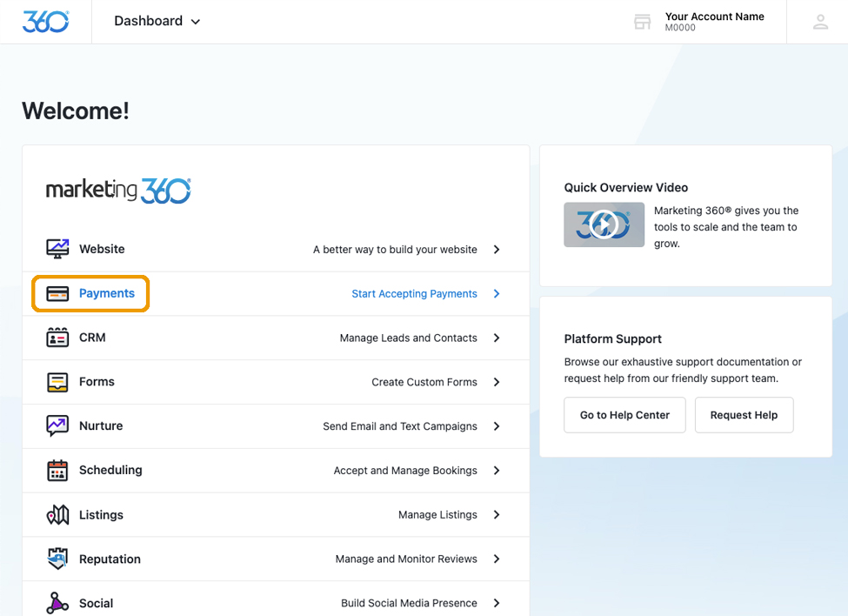Expand the Forms row chevron
The width and height of the screenshot is (848, 616).
pyautogui.click(x=497, y=382)
